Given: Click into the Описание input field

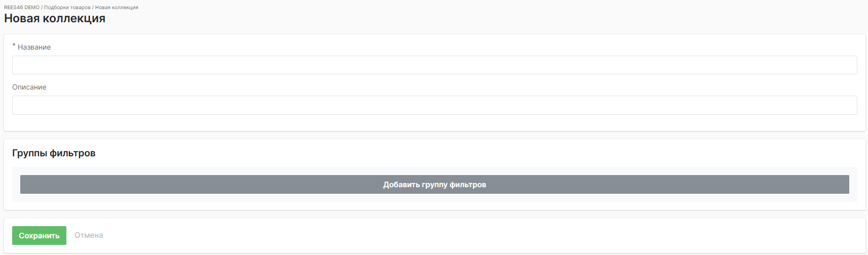Looking at the screenshot, I should [x=434, y=105].
